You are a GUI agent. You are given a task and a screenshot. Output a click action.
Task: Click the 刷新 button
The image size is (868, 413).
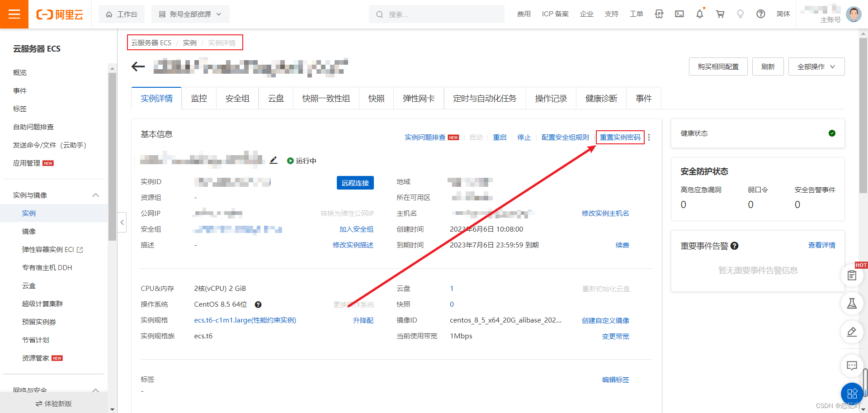[x=768, y=66]
